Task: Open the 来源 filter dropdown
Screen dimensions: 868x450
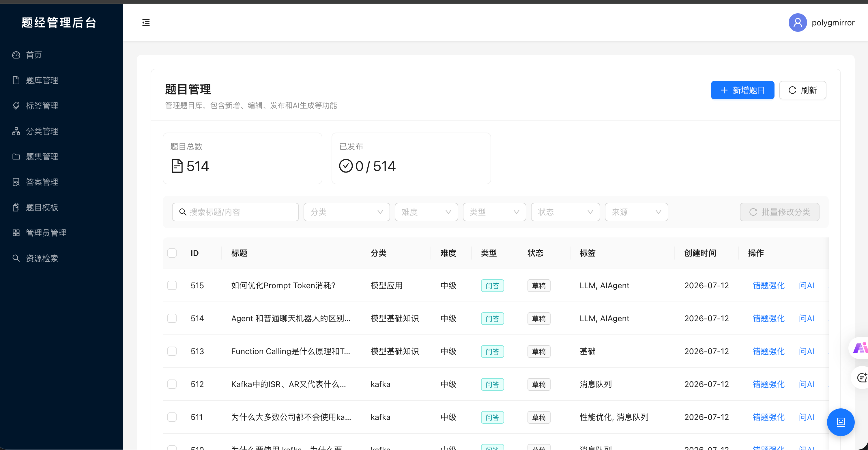Action: (x=636, y=212)
